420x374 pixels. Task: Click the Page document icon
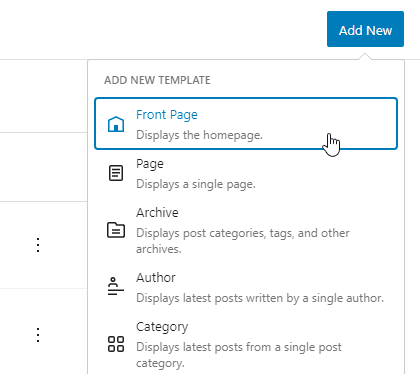pyautogui.click(x=116, y=173)
